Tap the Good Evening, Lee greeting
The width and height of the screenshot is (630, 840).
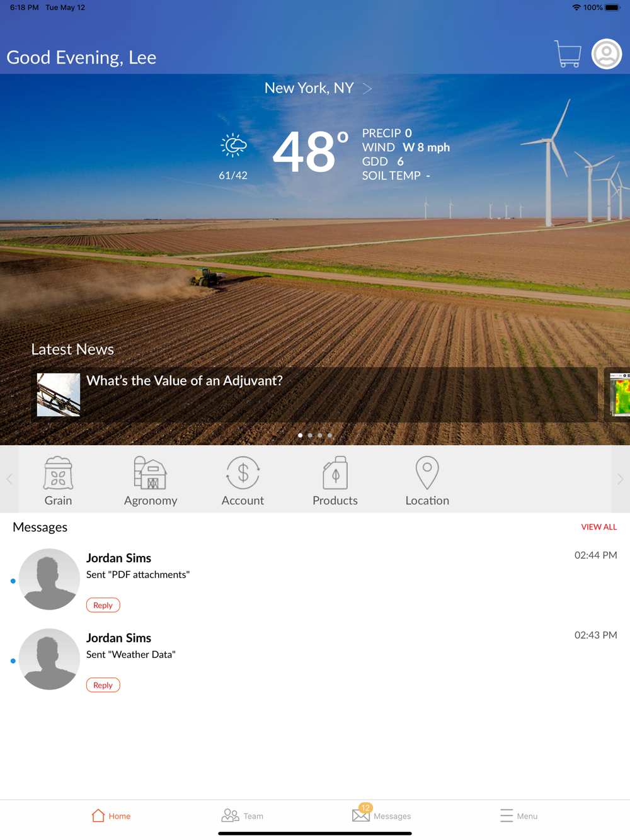(81, 57)
